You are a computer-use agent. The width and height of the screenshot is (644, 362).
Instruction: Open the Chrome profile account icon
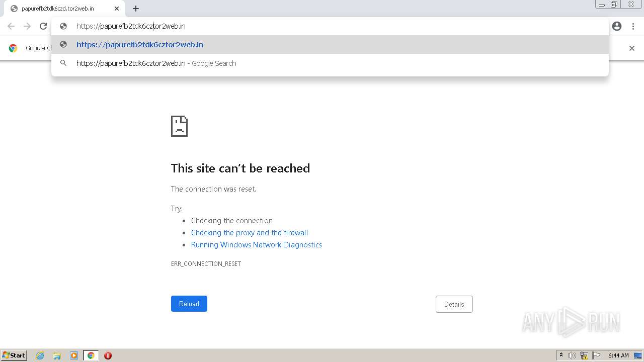617,26
